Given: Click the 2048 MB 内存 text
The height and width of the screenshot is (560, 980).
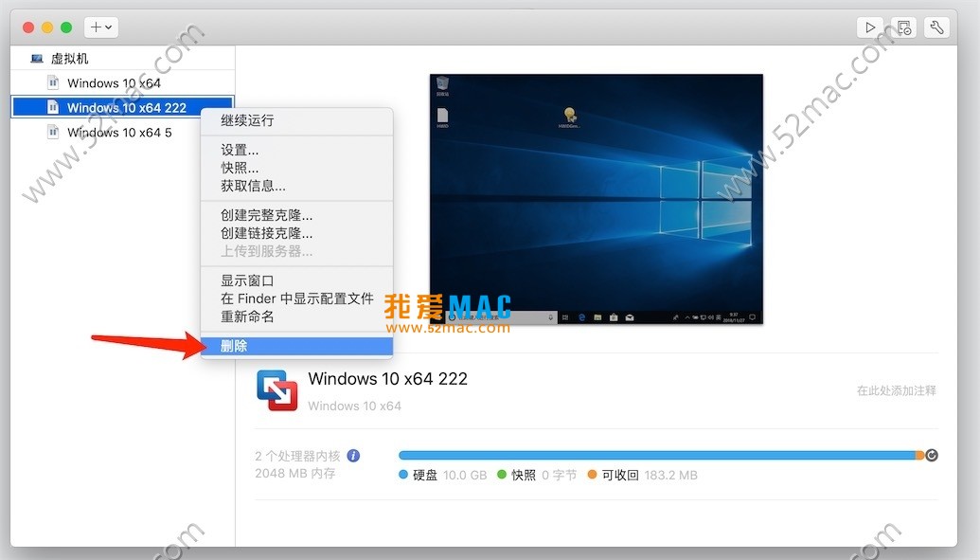Looking at the screenshot, I should click(295, 473).
